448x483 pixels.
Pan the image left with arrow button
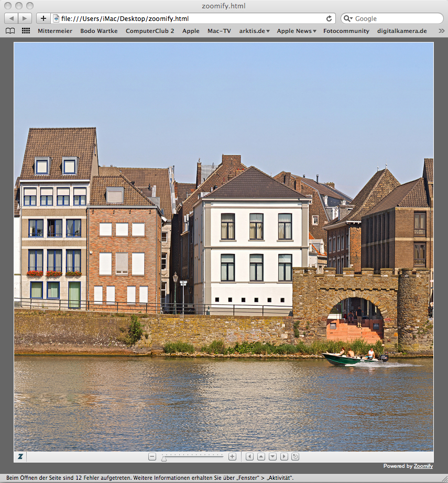click(x=249, y=457)
